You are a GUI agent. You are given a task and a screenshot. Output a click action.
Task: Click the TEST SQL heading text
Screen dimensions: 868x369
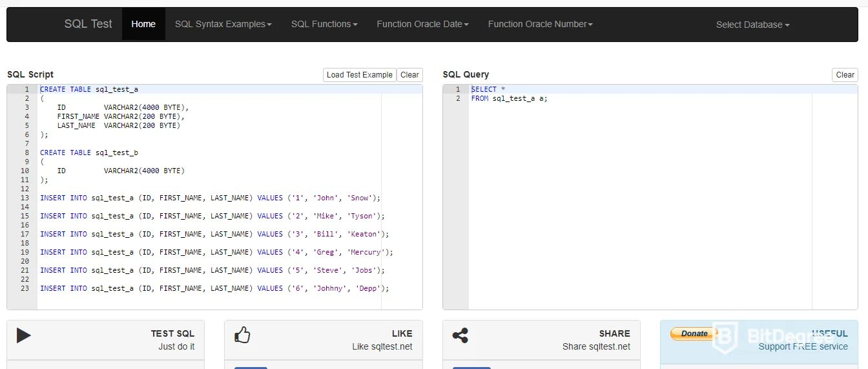tap(172, 333)
